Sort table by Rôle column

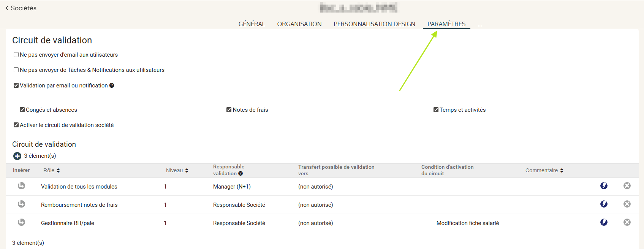pyautogui.click(x=52, y=170)
